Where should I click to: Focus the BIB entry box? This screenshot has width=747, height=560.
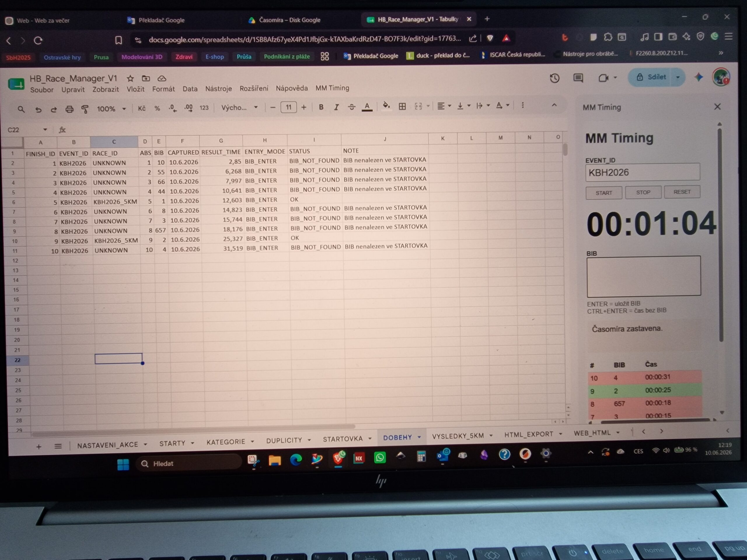[x=644, y=276]
